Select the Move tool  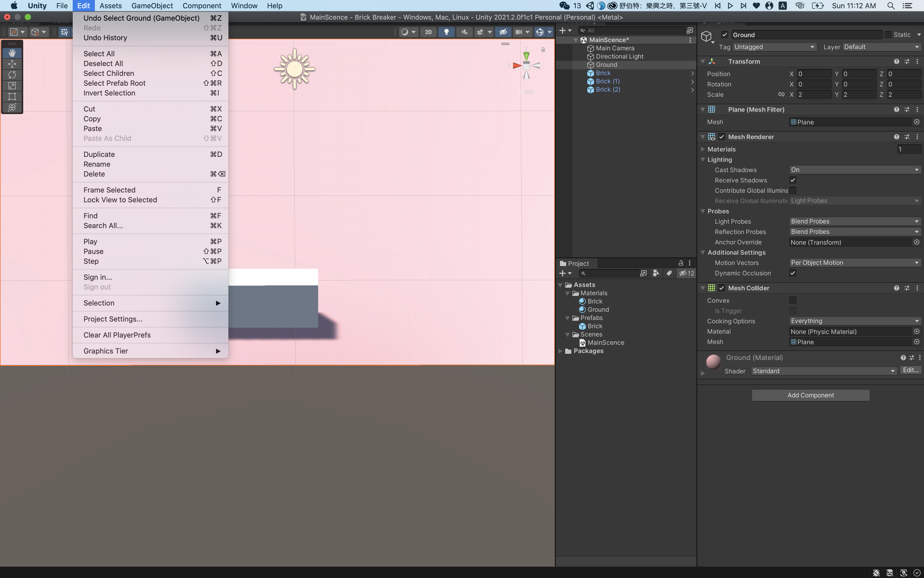tap(12, 64)
